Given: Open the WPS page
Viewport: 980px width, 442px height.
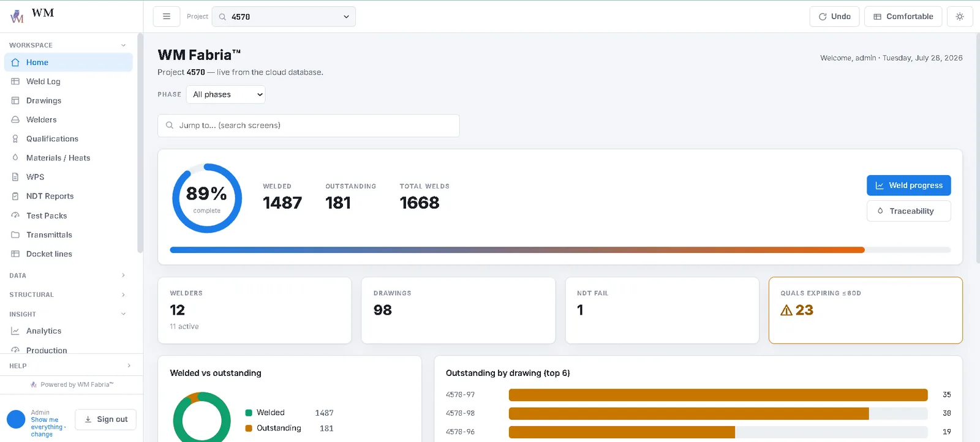Looking at the screenshot, I should coord(69,177).
